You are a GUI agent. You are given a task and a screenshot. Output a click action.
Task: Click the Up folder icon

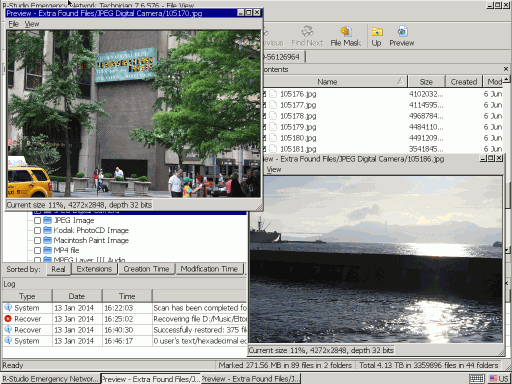(377, 32)
